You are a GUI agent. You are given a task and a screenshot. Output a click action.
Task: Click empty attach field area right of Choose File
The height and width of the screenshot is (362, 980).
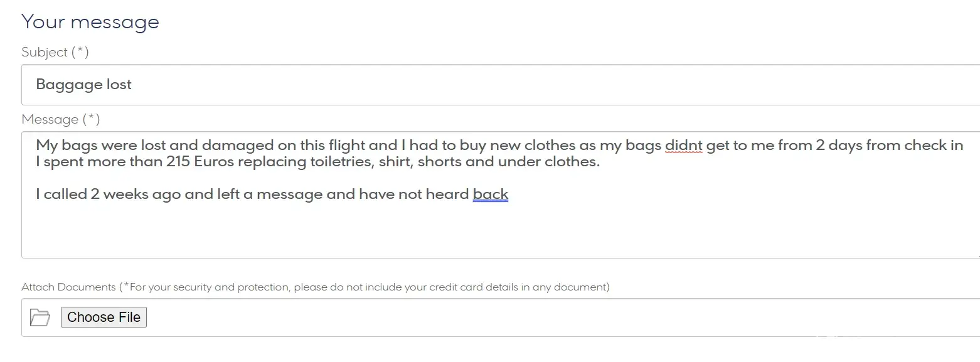click(x=502, y=317)
